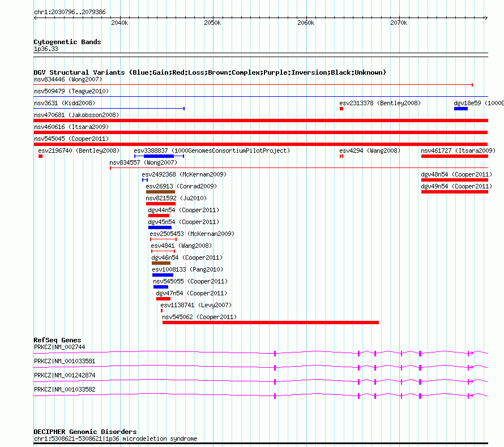Click the Cytogenetic Bands track title
This screenshot has height=447, width=504.
(x=67, y=42)
